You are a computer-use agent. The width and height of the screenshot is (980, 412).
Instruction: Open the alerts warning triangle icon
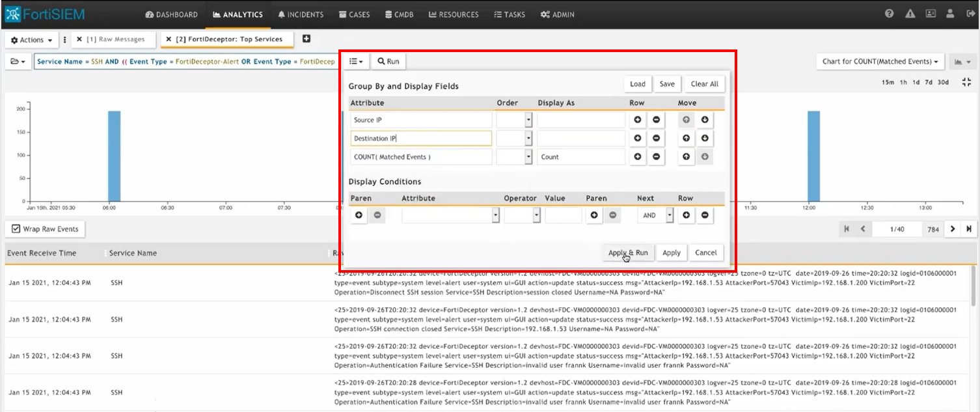(910, 14)
